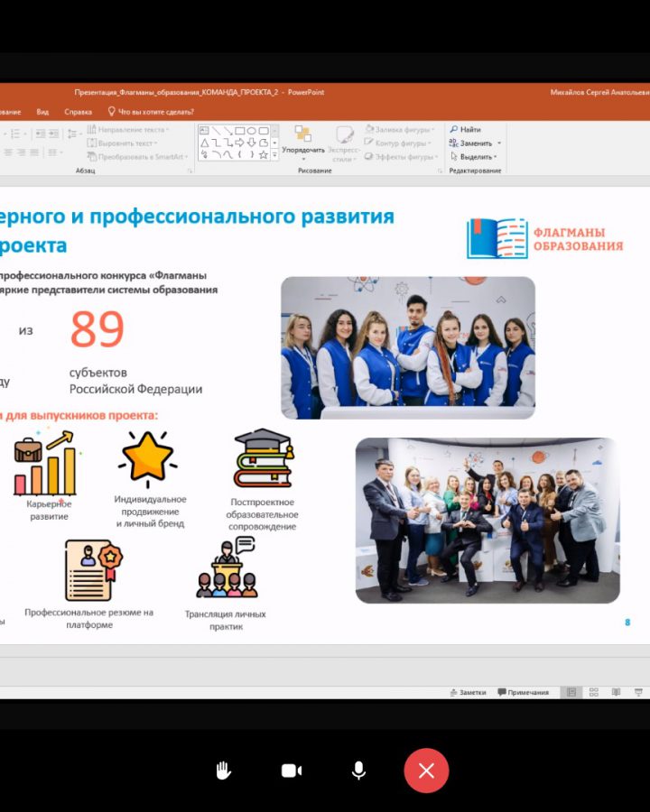The image size is (650, 812).
Task: Switch to Normal view in status bar
Action: tap(570, 692)
